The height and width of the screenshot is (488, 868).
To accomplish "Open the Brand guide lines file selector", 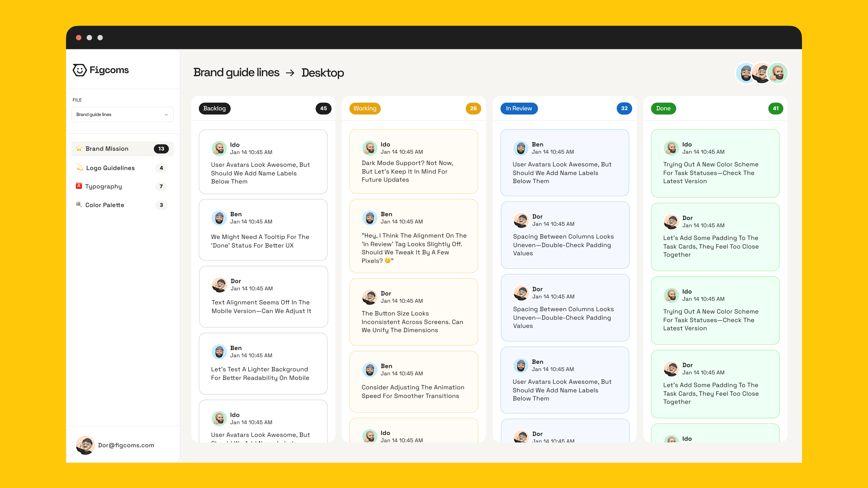I will [122, 115].
